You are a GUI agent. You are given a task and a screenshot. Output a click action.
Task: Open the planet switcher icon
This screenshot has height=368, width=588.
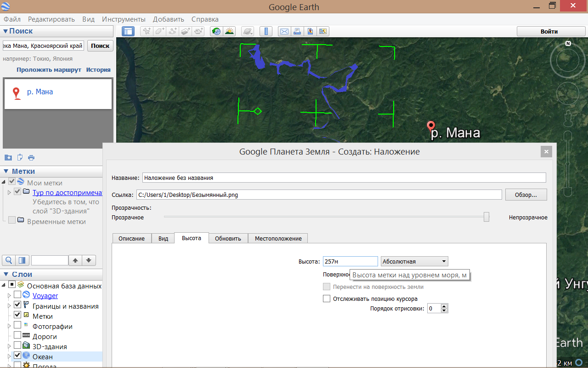[248, 31]
